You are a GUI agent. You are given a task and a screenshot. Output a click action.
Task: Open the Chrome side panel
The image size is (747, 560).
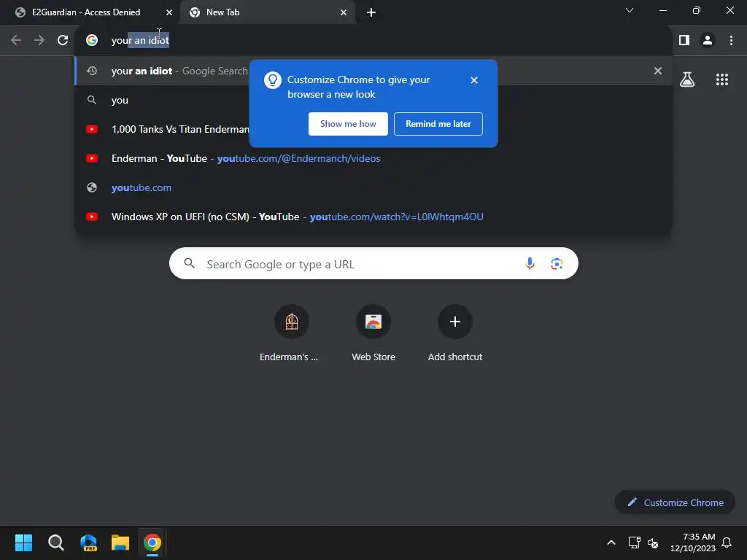coord(684,40)
